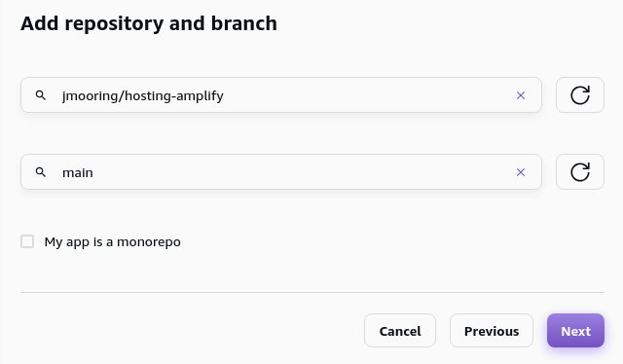Enable the My app is a monorepo checkbox

coord(27,241)
